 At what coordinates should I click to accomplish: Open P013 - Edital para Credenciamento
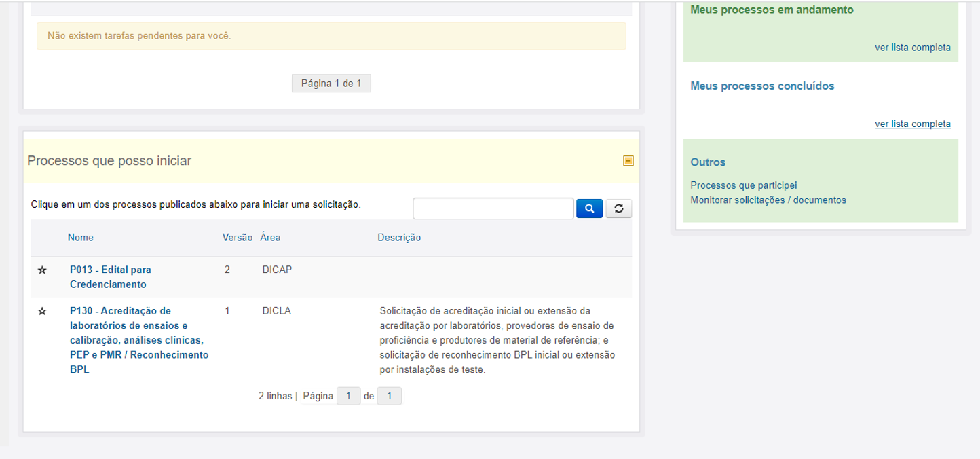[111, 277]
